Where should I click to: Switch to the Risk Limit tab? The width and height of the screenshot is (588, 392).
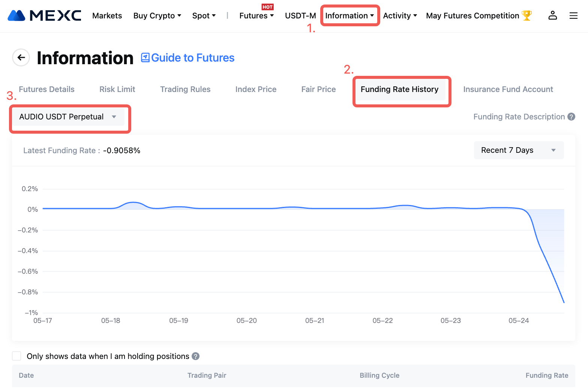point(117,89)
